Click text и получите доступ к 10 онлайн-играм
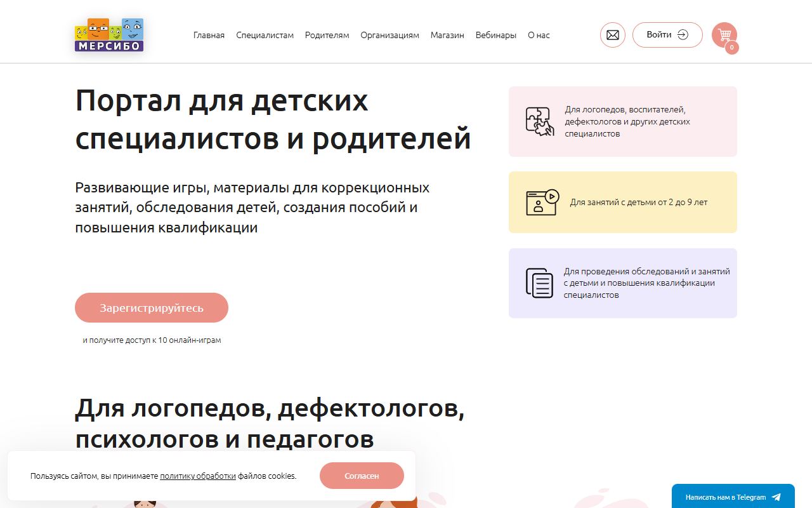The height and width of the screenshot is (508, 812). pyautogui.click(x=152, y=340)
